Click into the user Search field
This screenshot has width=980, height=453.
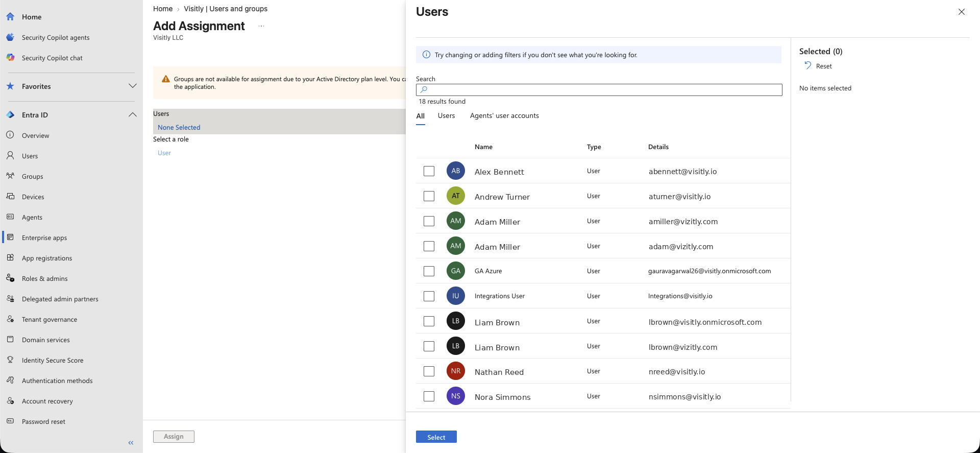(599, 90)
